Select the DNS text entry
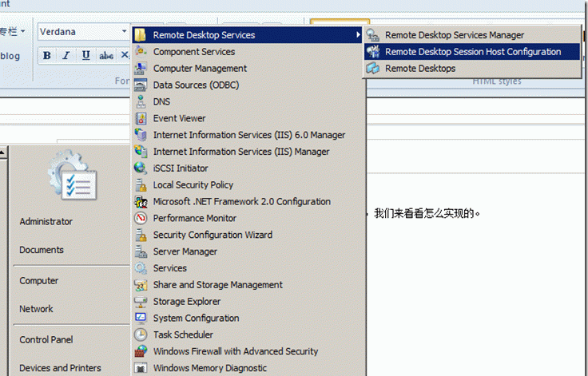The image size is (588, 376). point(161,101)
